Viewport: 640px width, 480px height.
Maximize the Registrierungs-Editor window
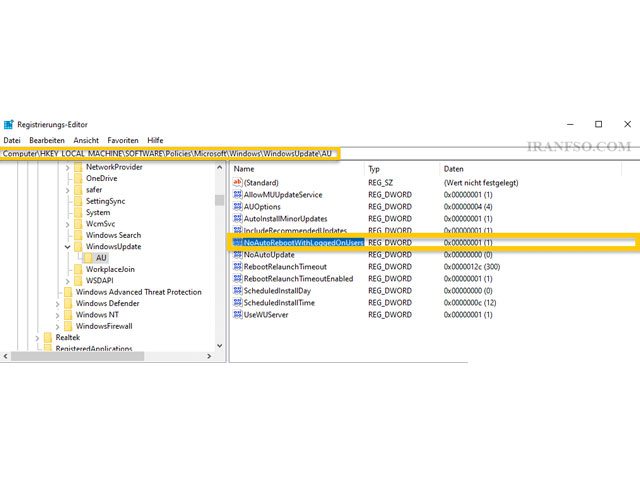click(598, 124)
